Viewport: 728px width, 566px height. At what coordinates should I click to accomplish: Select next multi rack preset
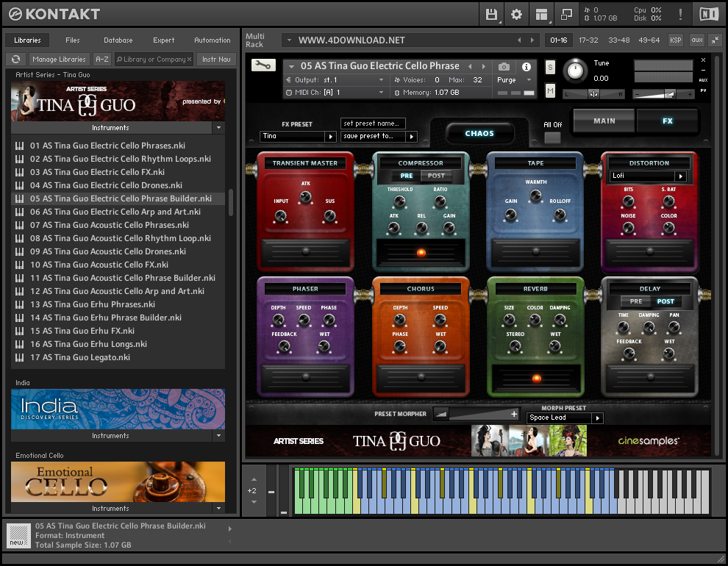pos(532,40)
